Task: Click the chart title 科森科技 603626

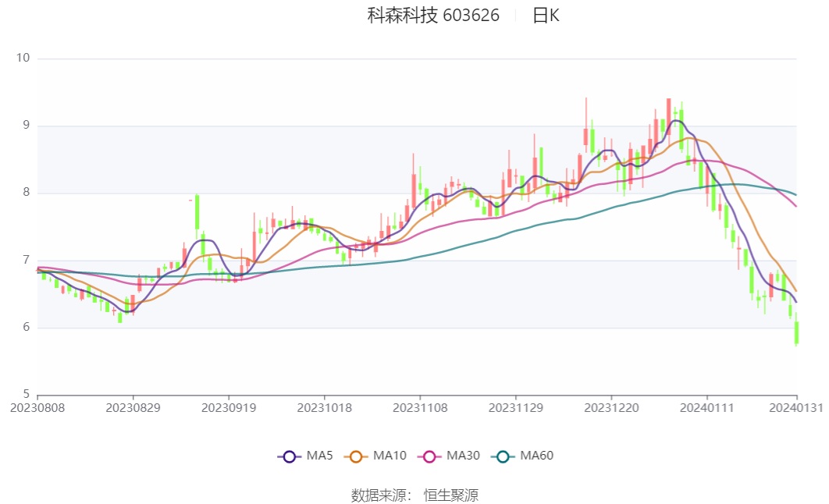Action: tap(433, 16)
